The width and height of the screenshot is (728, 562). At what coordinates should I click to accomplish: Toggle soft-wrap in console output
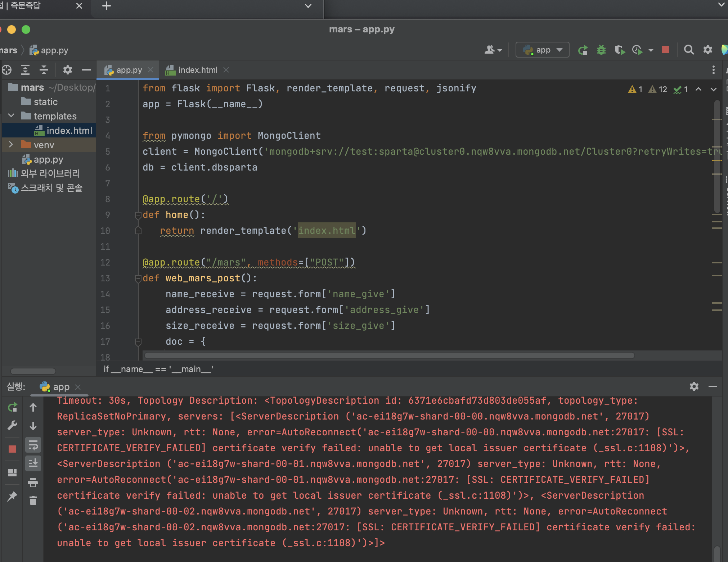33,445
